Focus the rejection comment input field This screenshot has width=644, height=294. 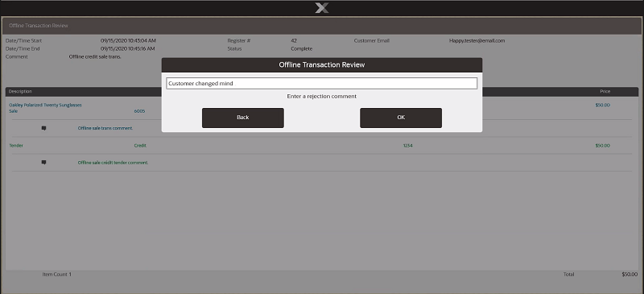tap(321, 84)
